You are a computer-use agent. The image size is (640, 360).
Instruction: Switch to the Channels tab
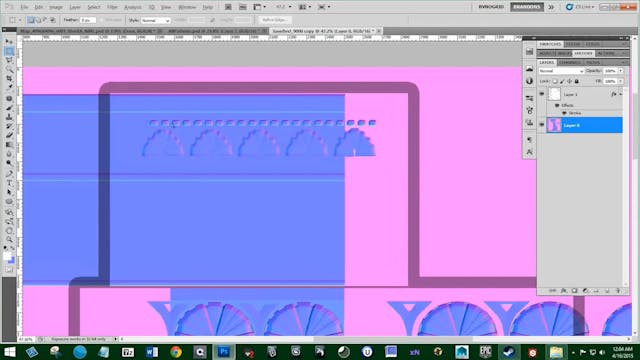click(570, 62)
